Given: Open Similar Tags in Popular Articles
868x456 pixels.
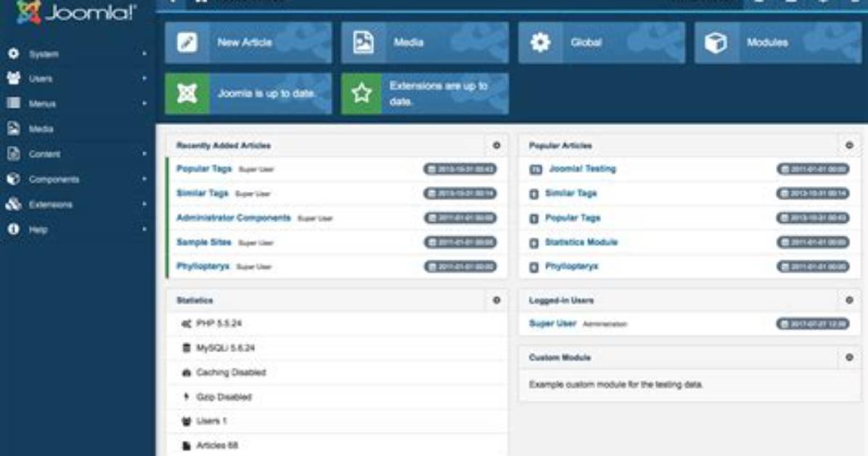Looking at the screenshot, I should pyautogui.click(x=570, y=193).
